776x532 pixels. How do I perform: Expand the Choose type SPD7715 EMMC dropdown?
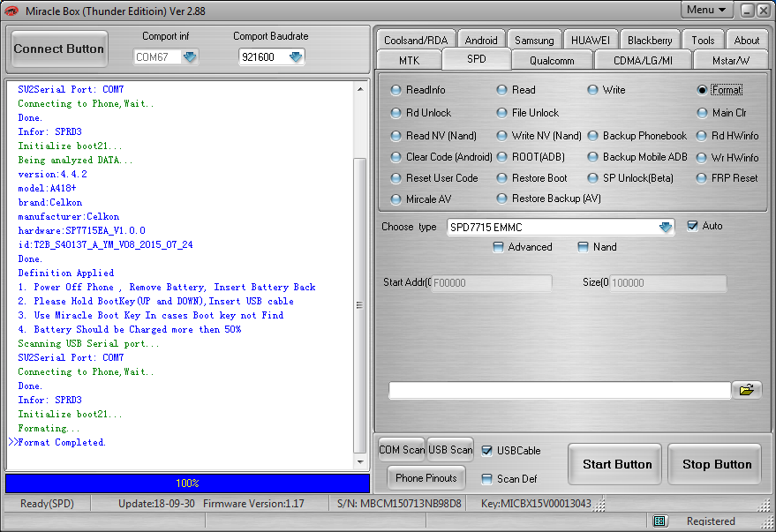click(x=665, y=227)
